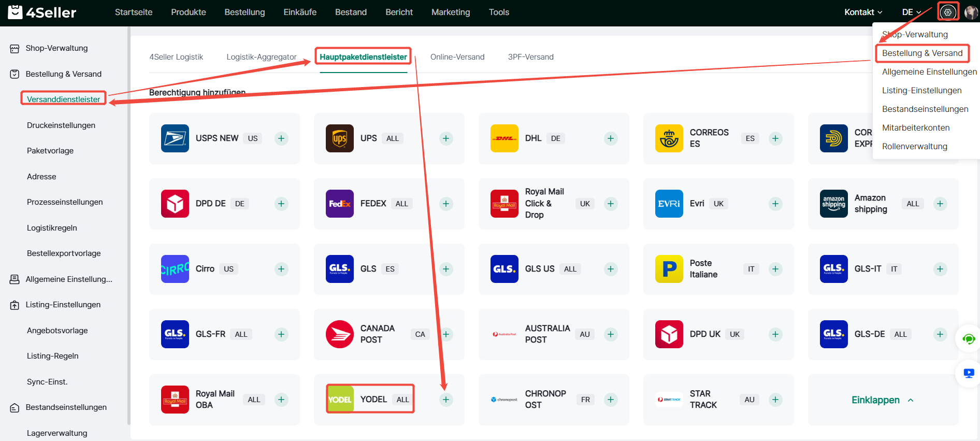Open Logistikregeln in sidebar

pos(52,228)
